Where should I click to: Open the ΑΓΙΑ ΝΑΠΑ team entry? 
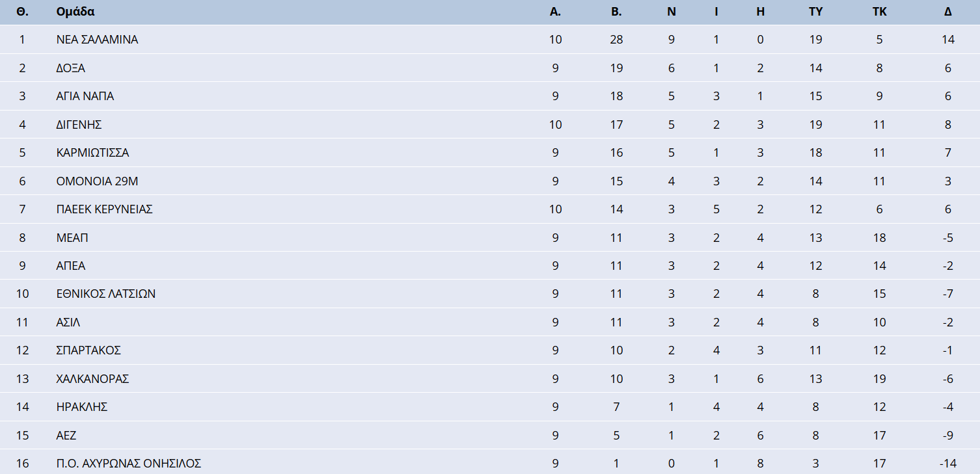click(x=85, y=96)
